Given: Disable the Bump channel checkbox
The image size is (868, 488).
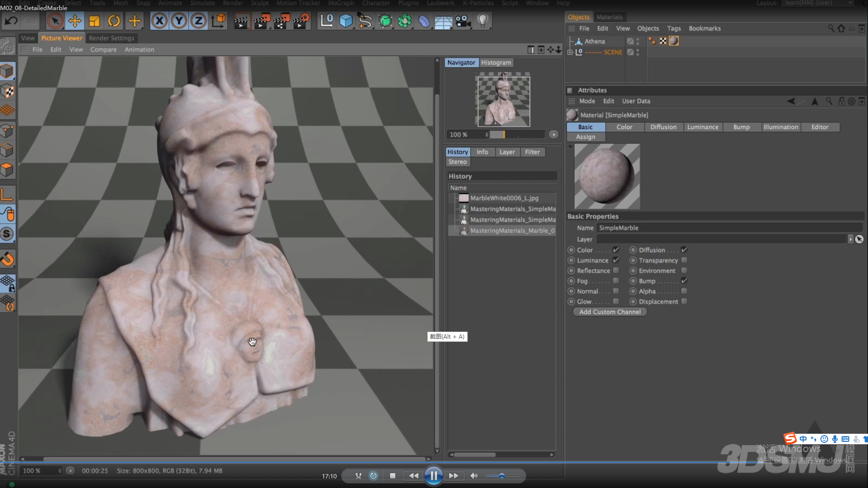Looking at the screenshot, I should (x=684, y=281).
